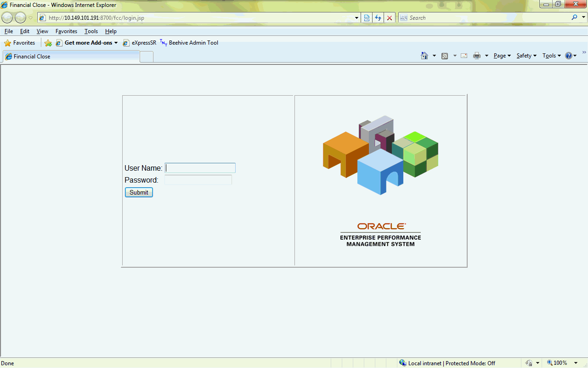
Task: Click the address bar URL field
Action: (198, 18)
